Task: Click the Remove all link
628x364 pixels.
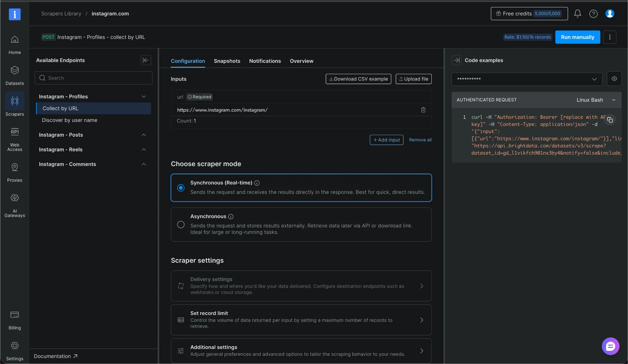Action: click(420, 140)
